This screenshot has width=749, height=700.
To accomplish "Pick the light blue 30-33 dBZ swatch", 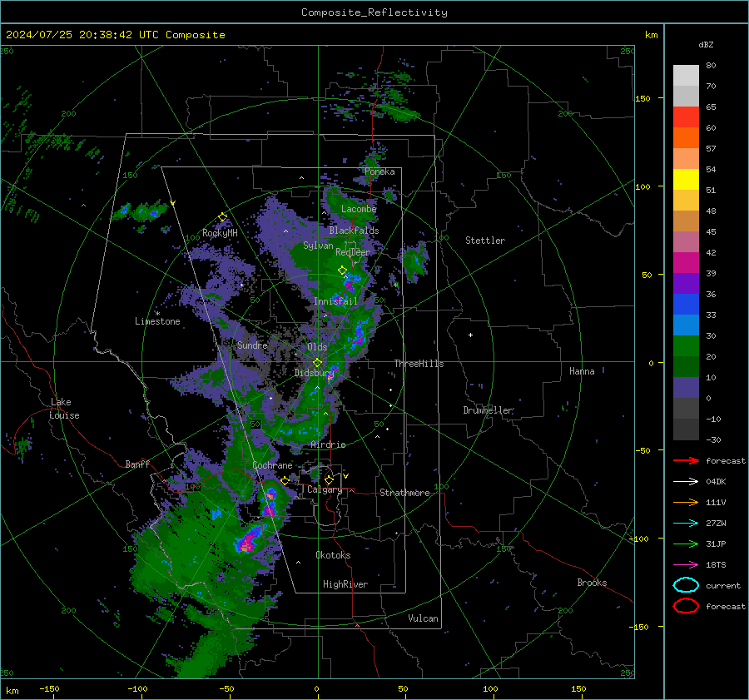I will pyautogui.click(x=686, y=325).
